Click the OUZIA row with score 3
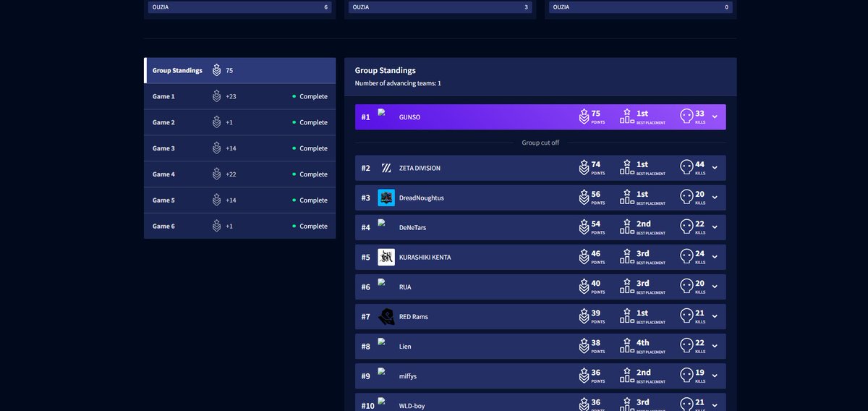 pos(440,7)
